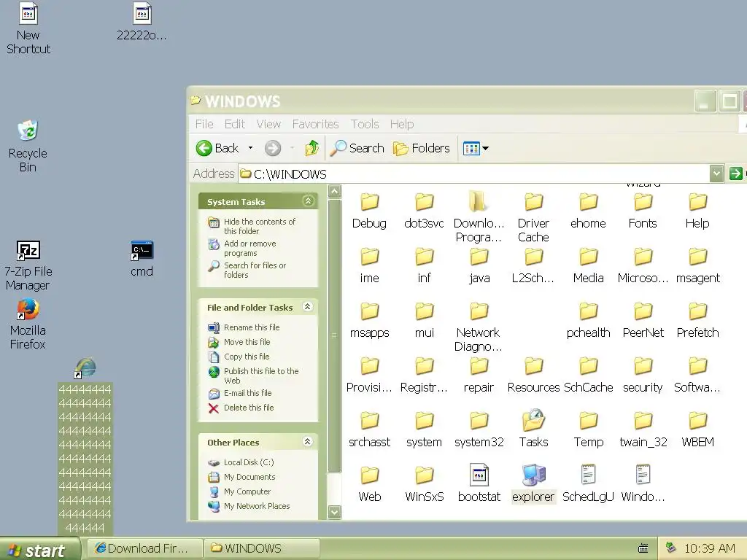
Task: Open the Favorites menu
Action: pyautogui.click(x=315, y=124)
